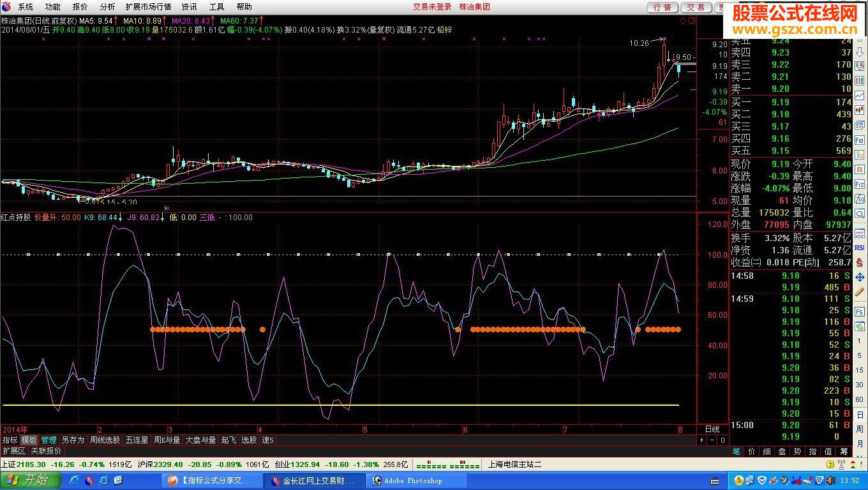
Task: Click the magnifier search sidebar icon
Action: tap(860, 214)
